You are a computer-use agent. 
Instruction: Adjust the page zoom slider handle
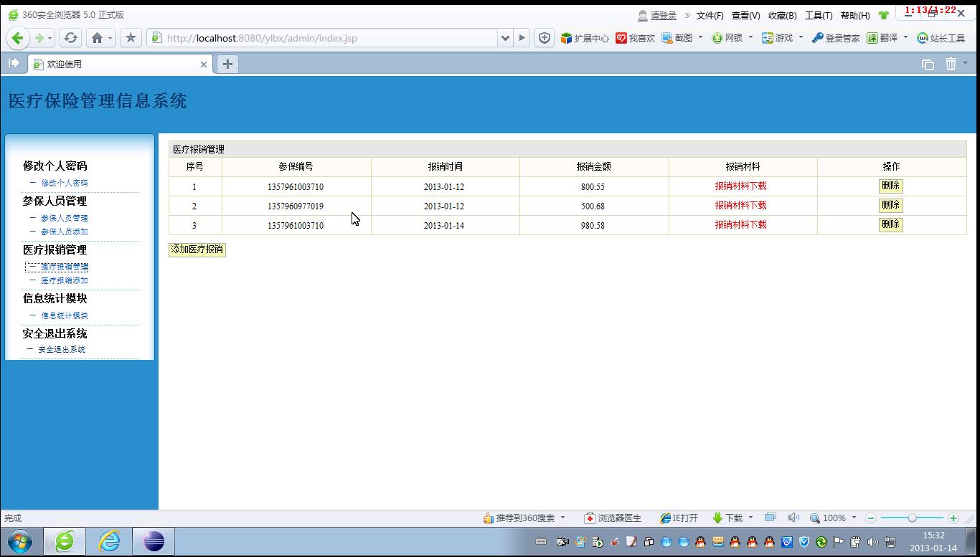point(912,518)
